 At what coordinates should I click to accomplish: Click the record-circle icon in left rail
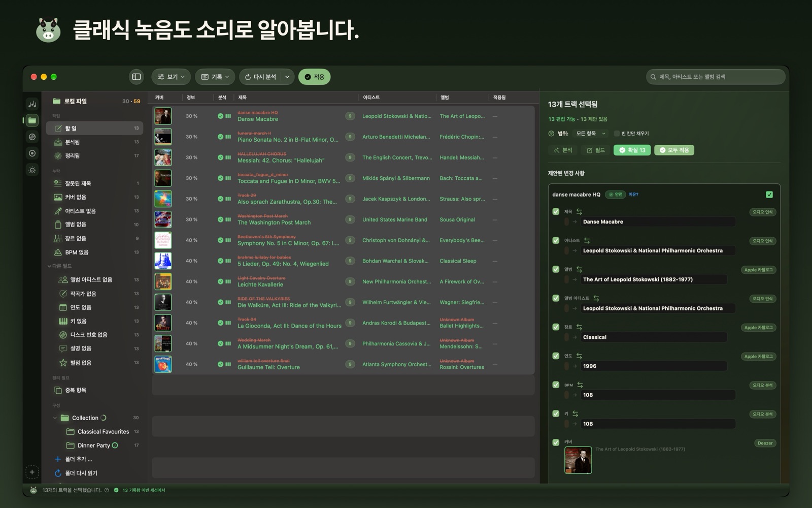[x=32, y=153]
